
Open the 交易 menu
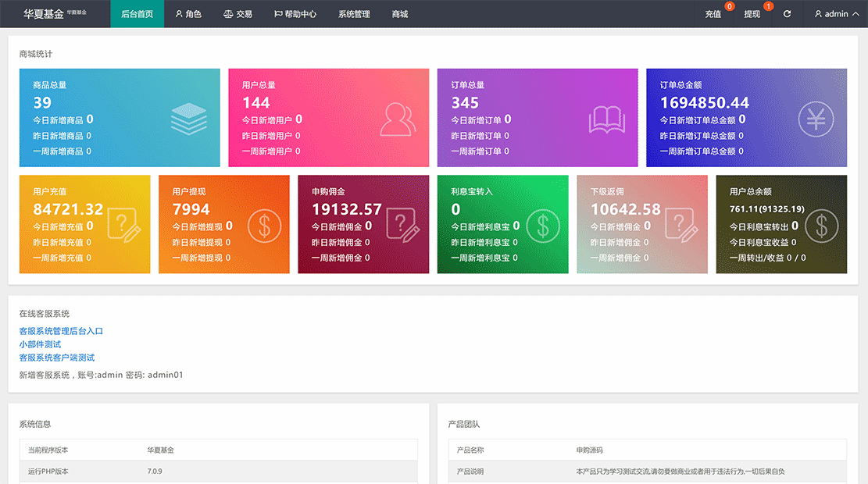[x=238, y=14]
